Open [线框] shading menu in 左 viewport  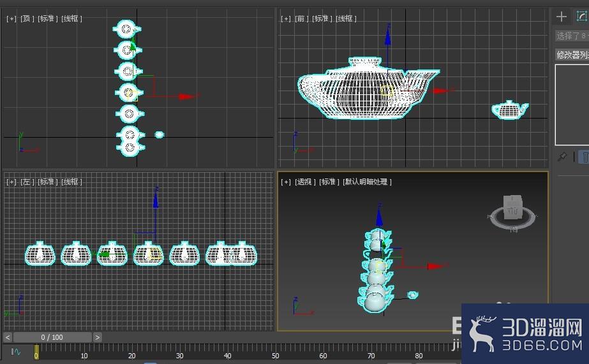tap(71, 182)
